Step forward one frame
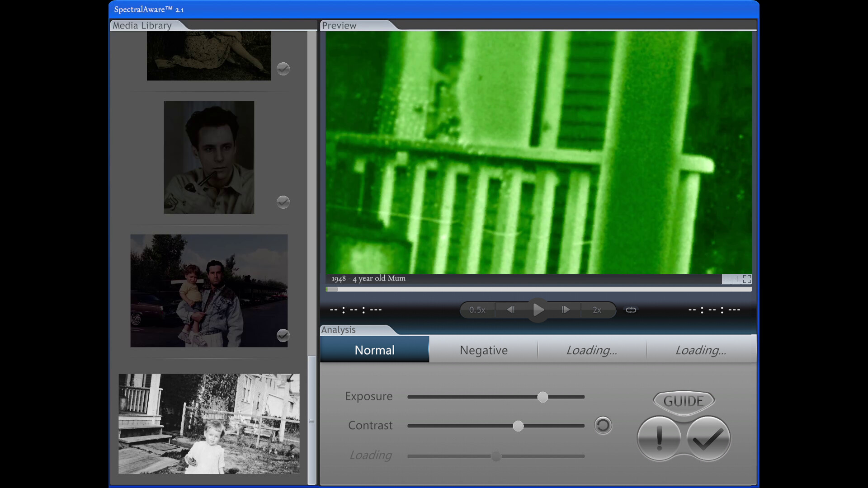This screenshot has height=488, width=868. point(566,310)
